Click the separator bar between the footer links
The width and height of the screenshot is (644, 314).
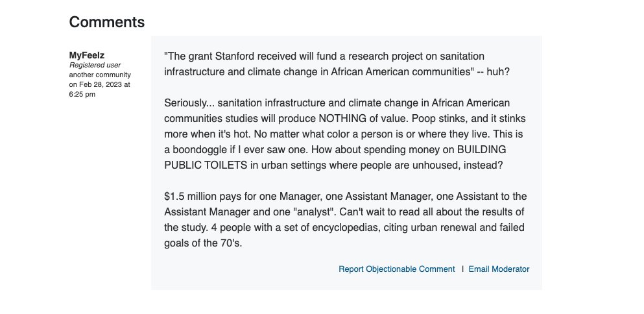462,269
